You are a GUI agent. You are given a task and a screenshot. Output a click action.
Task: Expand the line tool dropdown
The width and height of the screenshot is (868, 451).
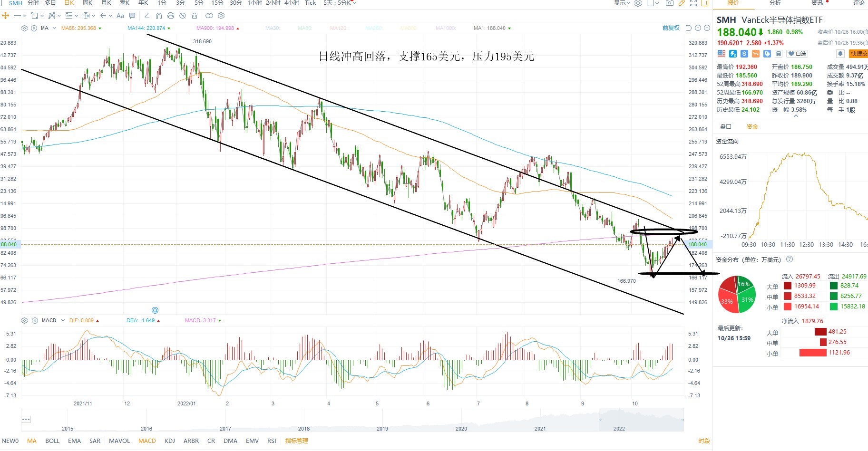[25, 16]
